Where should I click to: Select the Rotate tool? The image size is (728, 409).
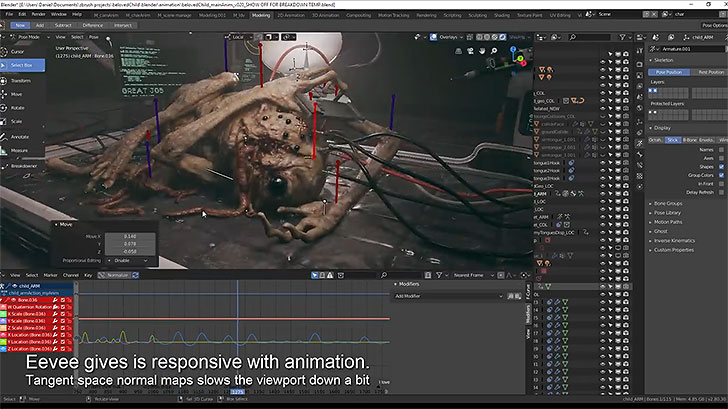22,108
